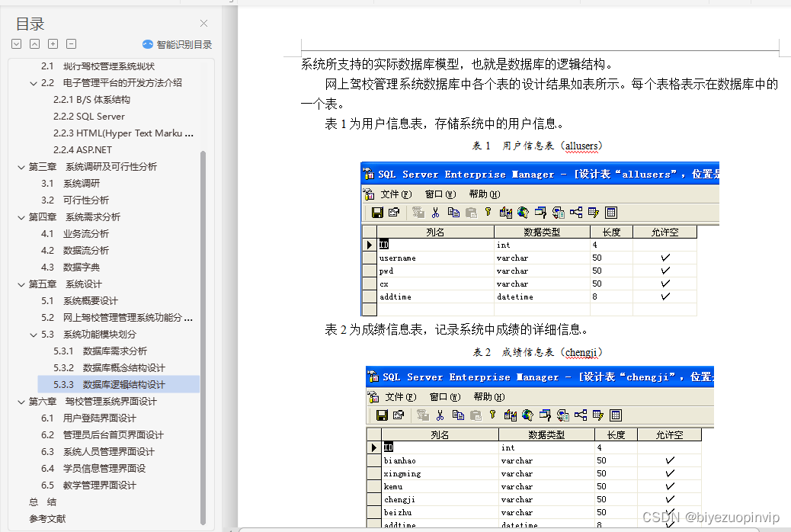Open 窗口(W) menu in chengji window
This screenshot has width=791, height=532.
coord(445,397)
